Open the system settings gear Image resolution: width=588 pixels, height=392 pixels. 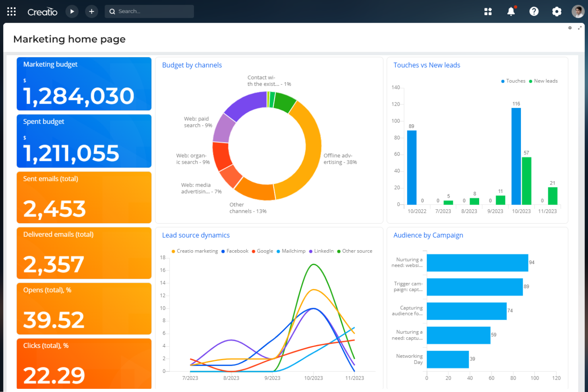point(557,12)
